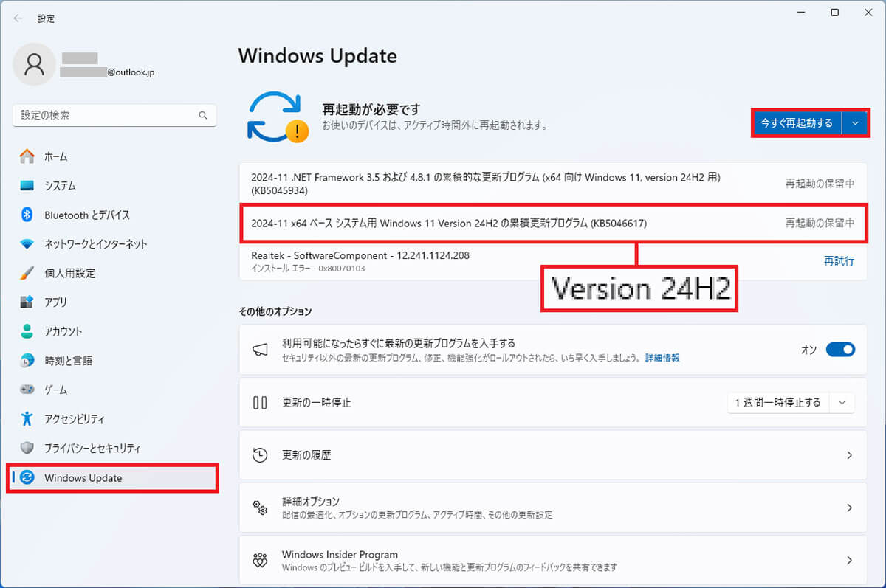This screenshot has height=588, width=886.
Task: Expand advanced options chevron
Action: coord(849,508)
